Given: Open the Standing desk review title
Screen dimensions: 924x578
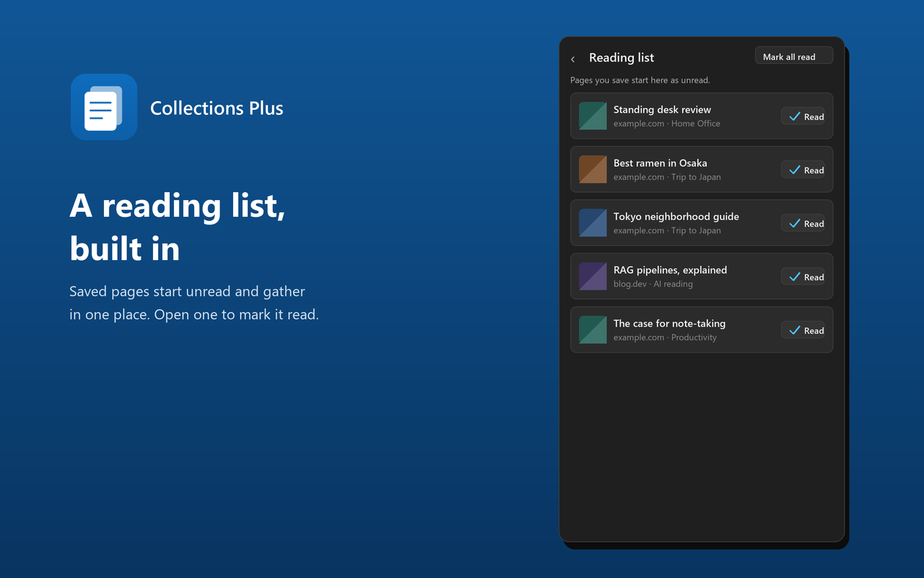Looking at the screenshot, I should pyautogui.click(x=662, y=110).
